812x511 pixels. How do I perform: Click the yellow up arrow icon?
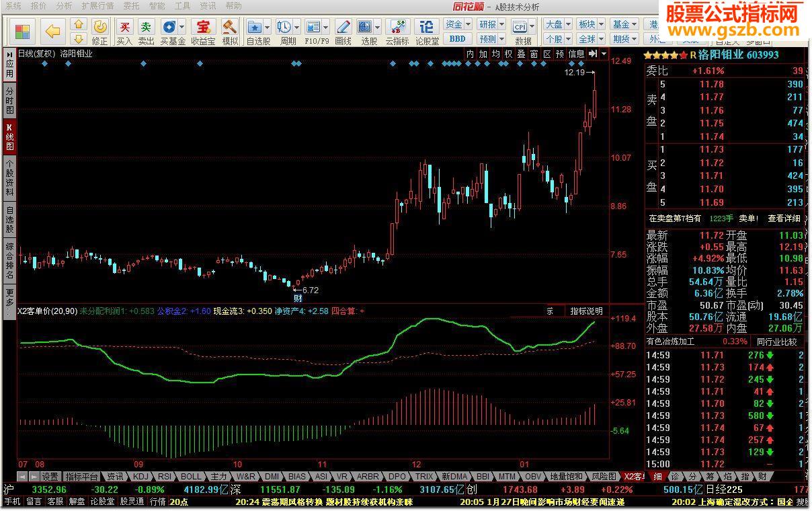click(x=79, y=24)
